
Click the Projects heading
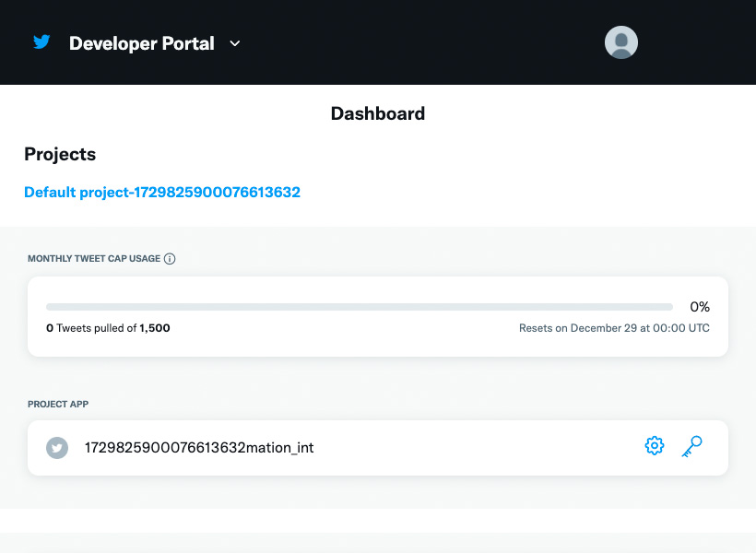(60, 154)
